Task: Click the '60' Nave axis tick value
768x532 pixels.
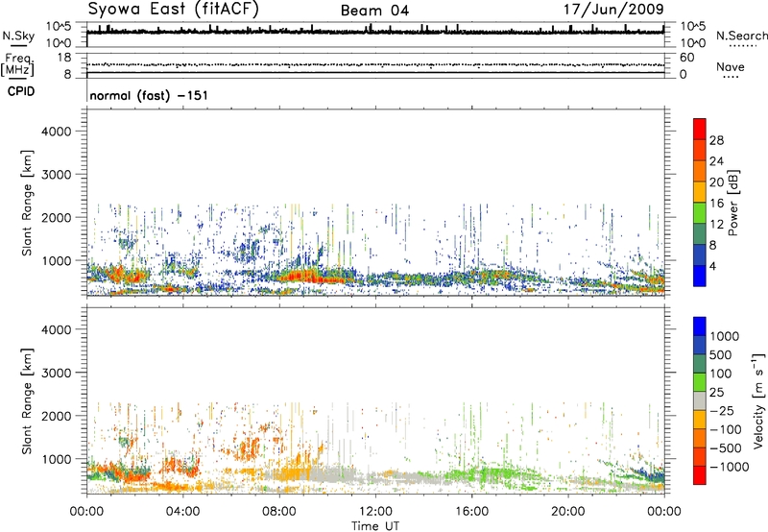Action: 686,58
